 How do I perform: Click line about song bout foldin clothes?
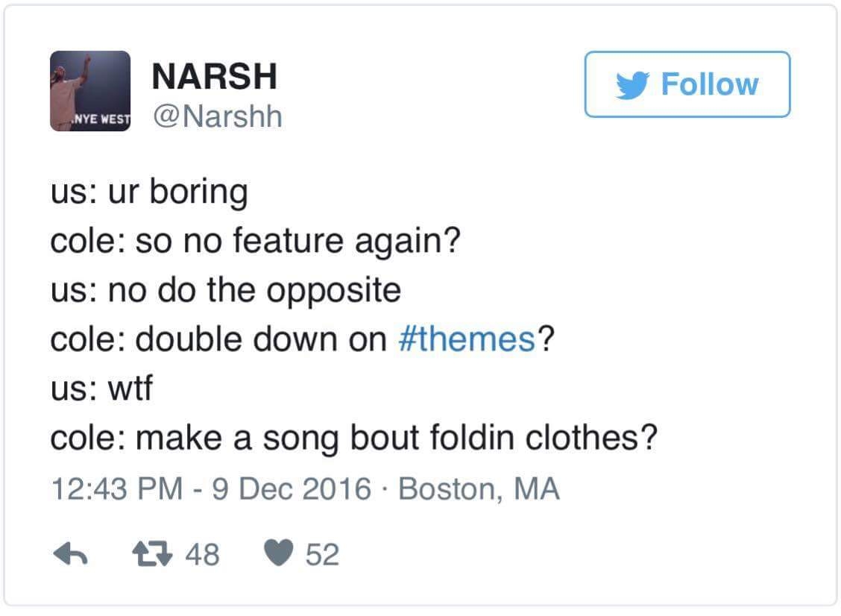(354, 438)
